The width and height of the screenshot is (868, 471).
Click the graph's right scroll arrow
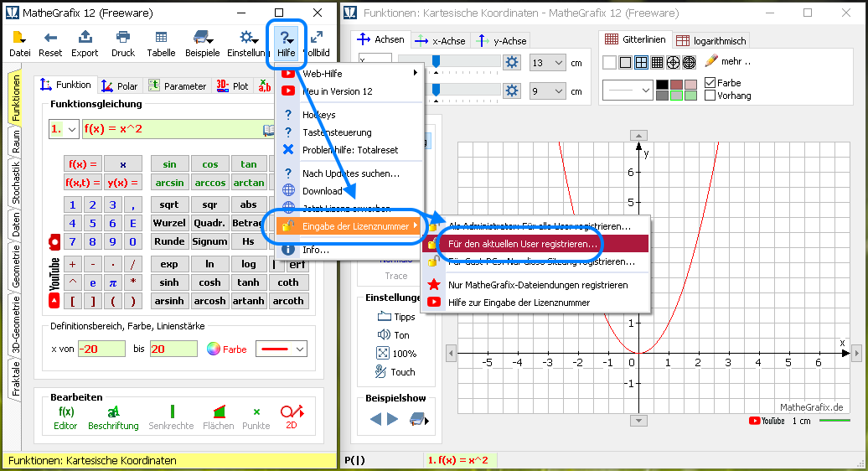857,353
